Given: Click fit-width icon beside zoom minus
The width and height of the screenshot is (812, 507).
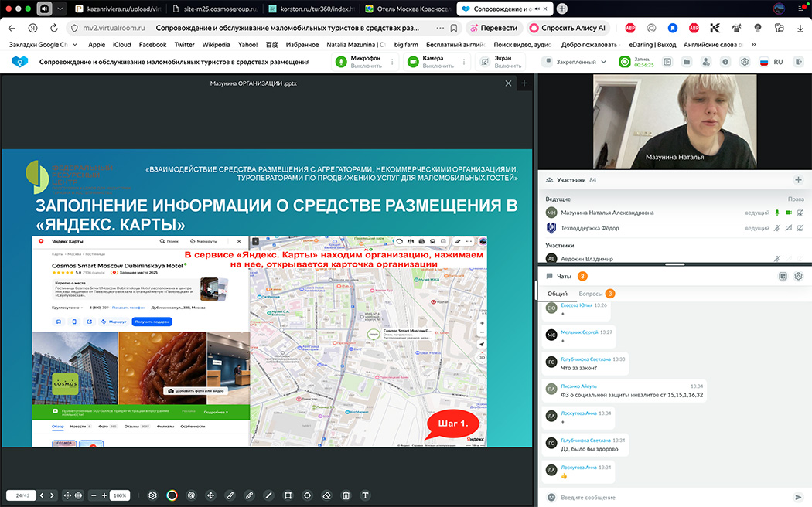Looking at the screenshot, I should pos(78,495).
